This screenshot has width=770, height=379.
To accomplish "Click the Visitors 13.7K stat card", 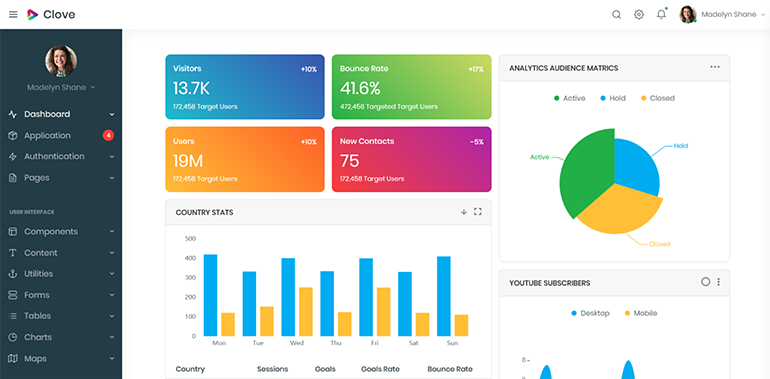I will click(245, 87).
